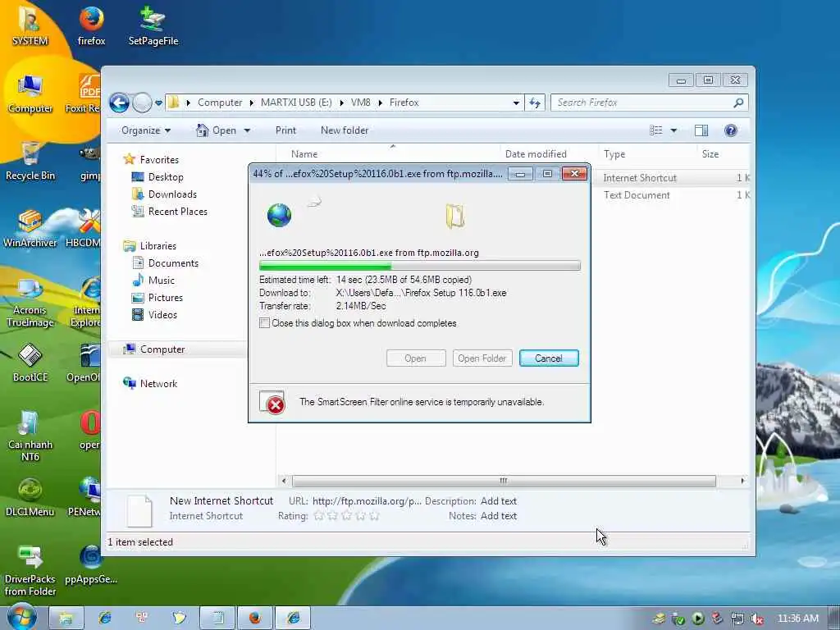Launch the firefox desktop shortcut
Viewport: 840px width, 630px height.
92,25
